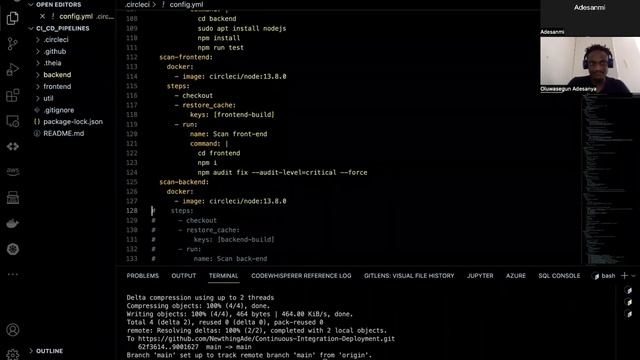
Task: Create a new terminal with plus icon
Action: pyautogui.click(x=624, y=276)
